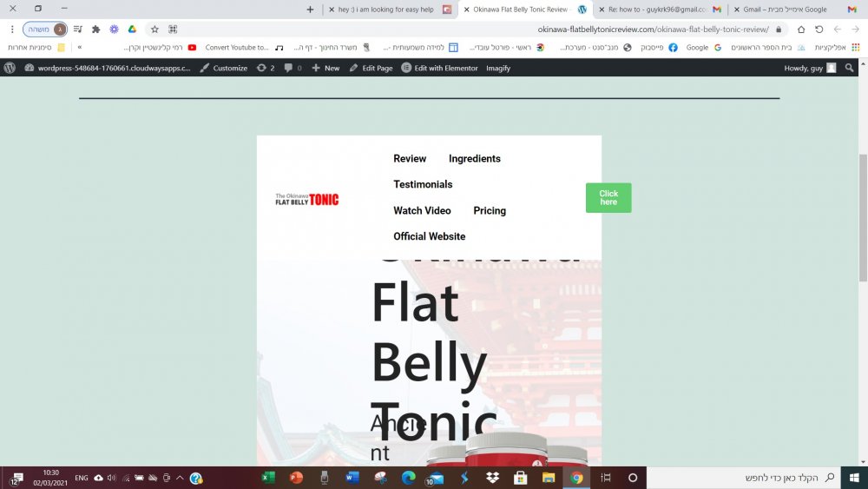Open Word from the taskbar
The height and width of the screenshot is (489, 868).
click(352, 478)
